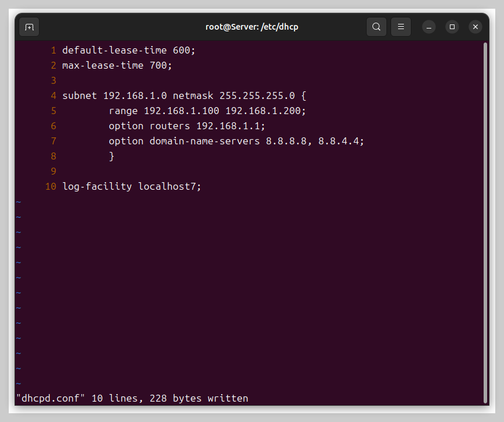Image resolution: width=504 pixels, height=422 pixels.
Task: Click the DNS address '8.8.4.4;'
Action: coord(341,141)
